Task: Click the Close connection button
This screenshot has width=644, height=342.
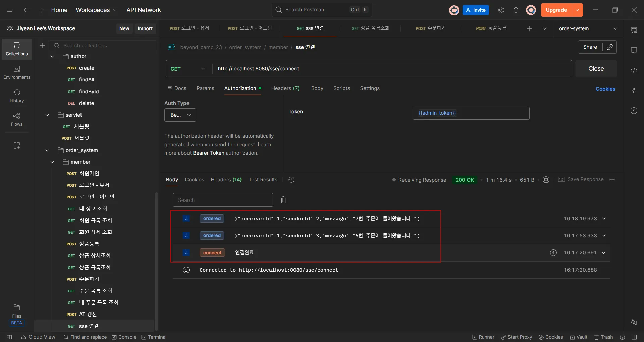Action: [x=596, y=69]
